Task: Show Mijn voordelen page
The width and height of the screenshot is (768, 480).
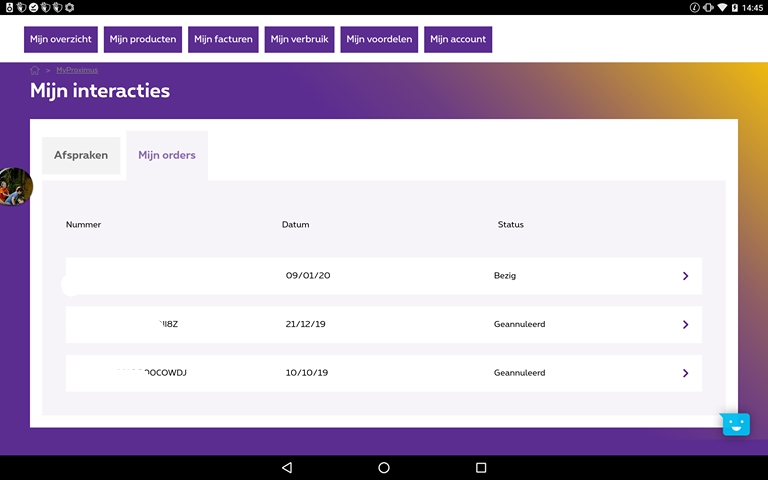Action: (x=379, y=40)
